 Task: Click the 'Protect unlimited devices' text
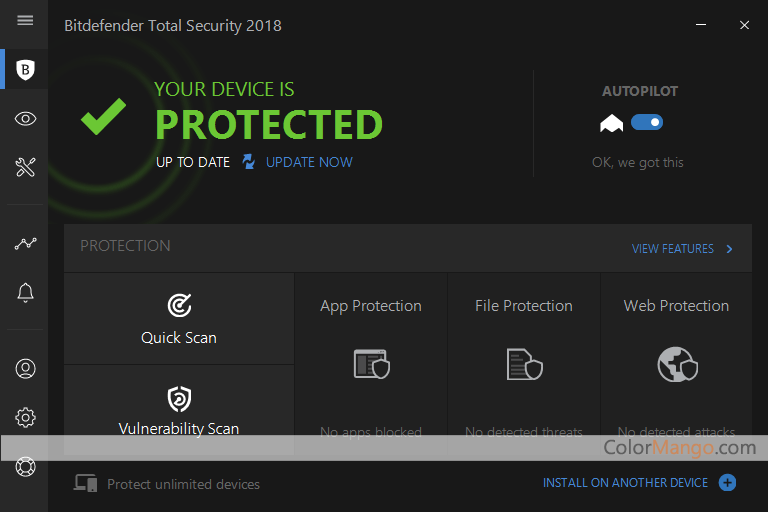(x=184, y=484)
